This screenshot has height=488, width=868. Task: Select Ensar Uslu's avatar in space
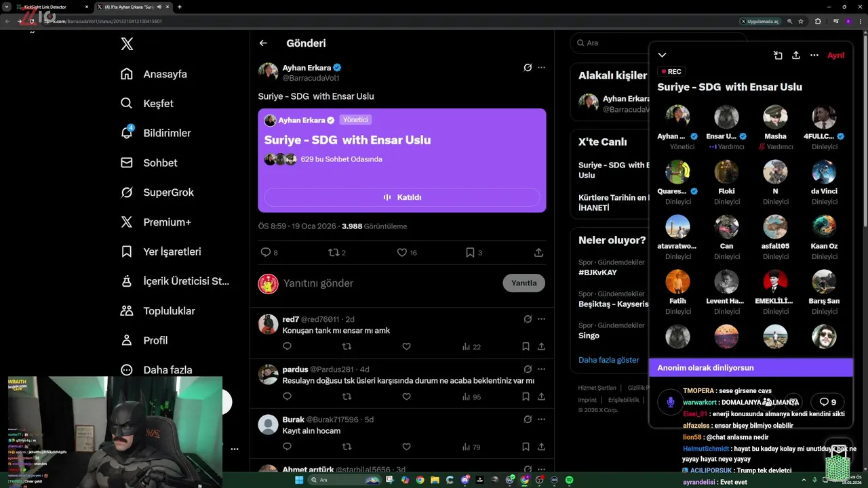[x=726, y=117]
